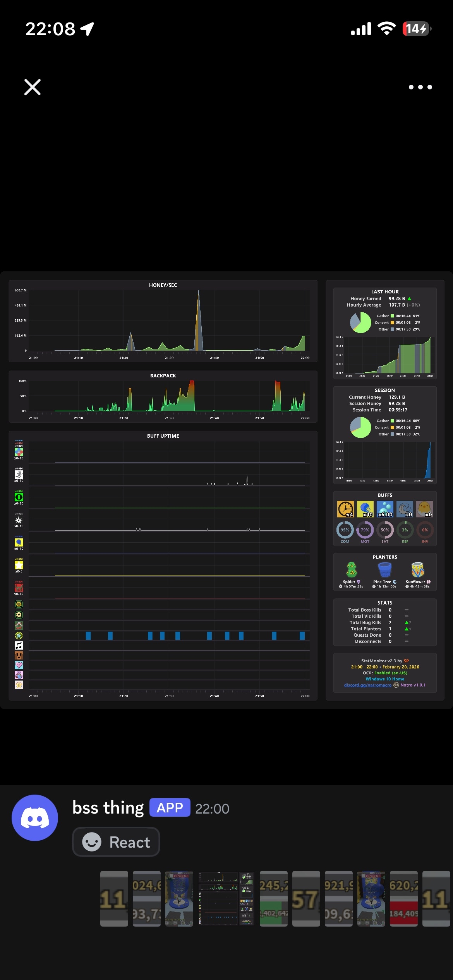Close the image viewer with X icon
The image size is (453, 980).
tap(33, 87)
